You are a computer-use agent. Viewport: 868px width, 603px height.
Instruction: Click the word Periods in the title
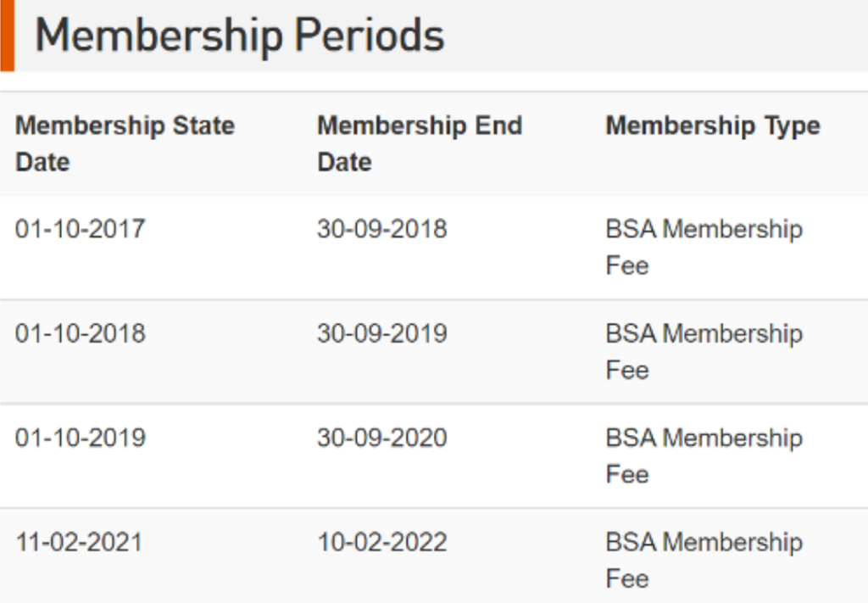(x=370, y=36)
